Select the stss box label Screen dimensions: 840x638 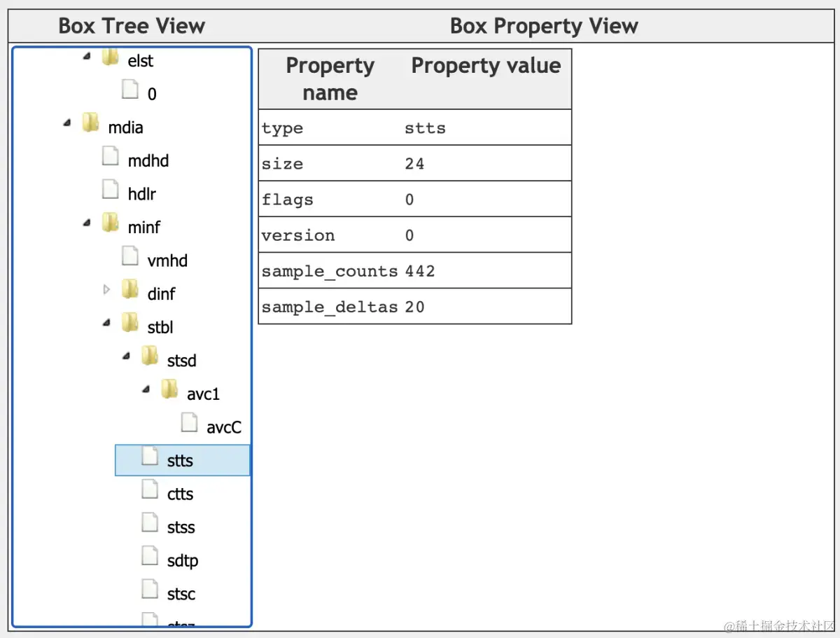[x=181, y=527]
